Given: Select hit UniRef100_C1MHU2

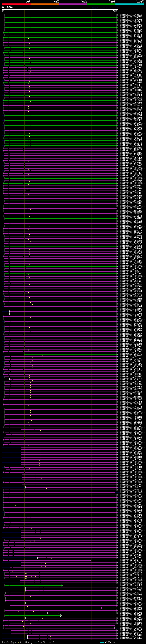Looking at the screenshot, I should click(x=131, y=82).
